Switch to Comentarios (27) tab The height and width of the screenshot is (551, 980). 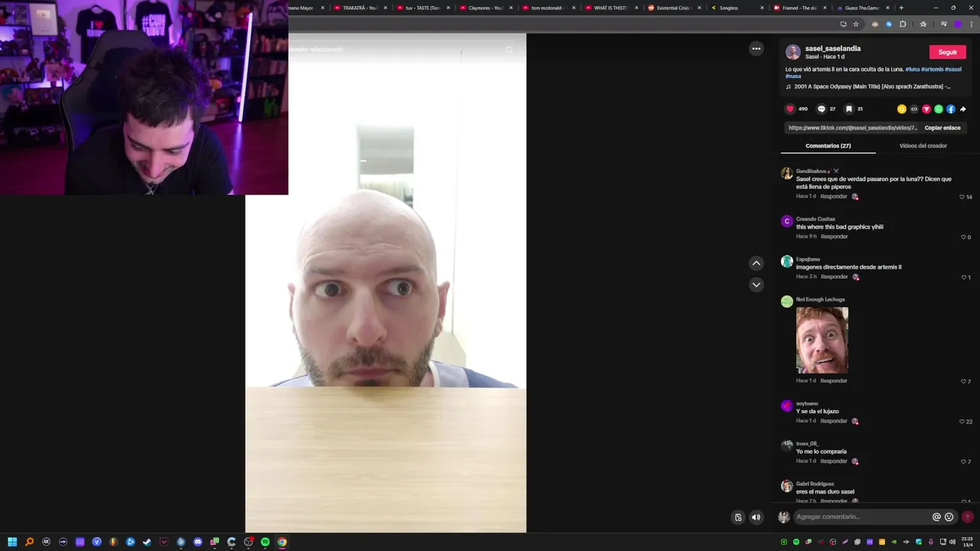[x=828, y=145]
